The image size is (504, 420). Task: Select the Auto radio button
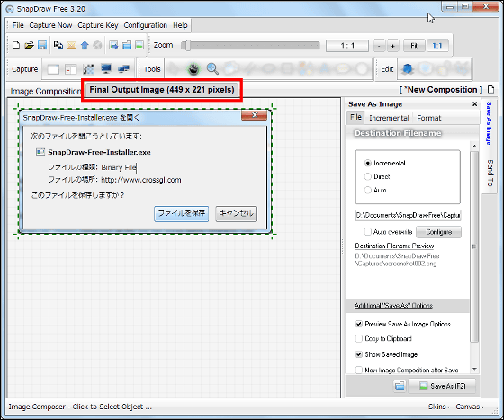(368, 190)
